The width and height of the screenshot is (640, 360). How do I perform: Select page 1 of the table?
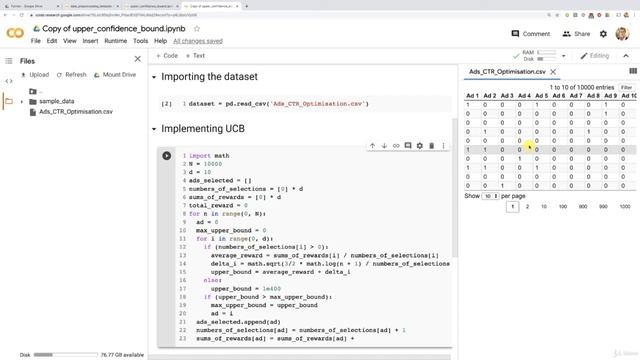pyautogui.click(x=512, y=207)
